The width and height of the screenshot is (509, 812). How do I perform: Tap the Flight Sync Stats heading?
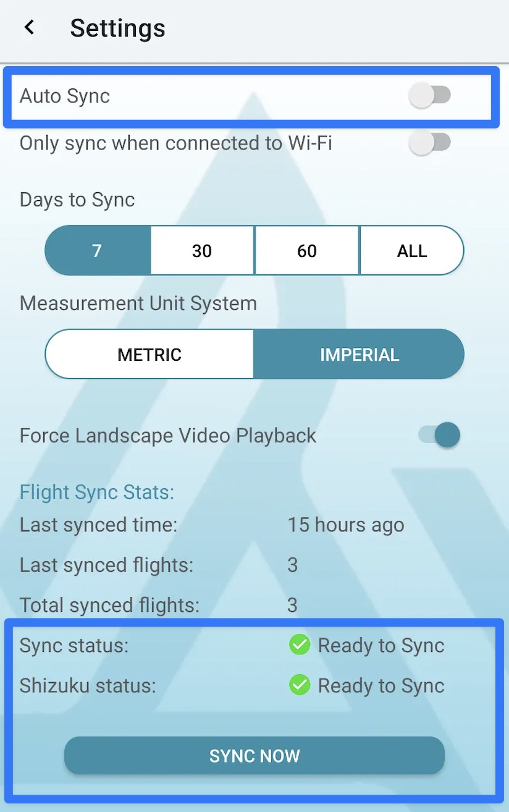pyautogui.click(x=97, y=492)
